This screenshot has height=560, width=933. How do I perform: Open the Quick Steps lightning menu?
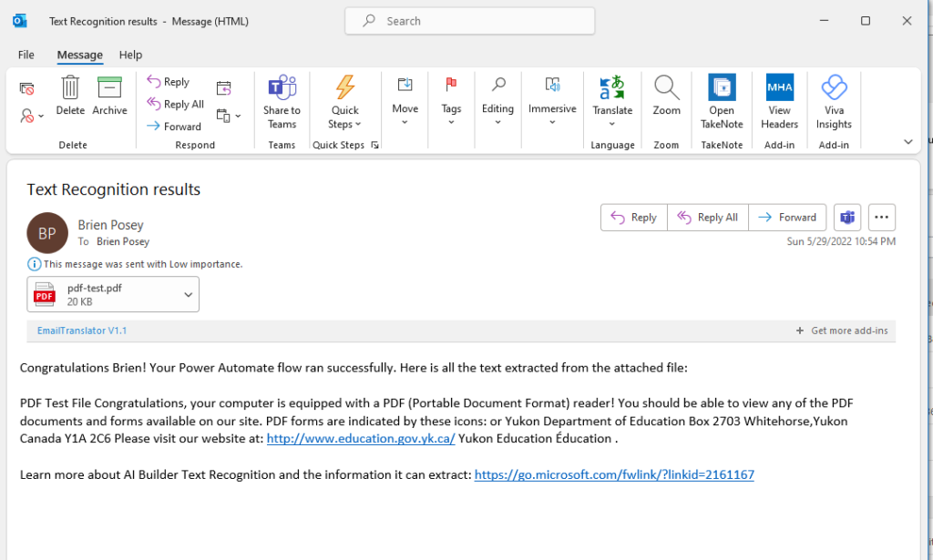345,102
